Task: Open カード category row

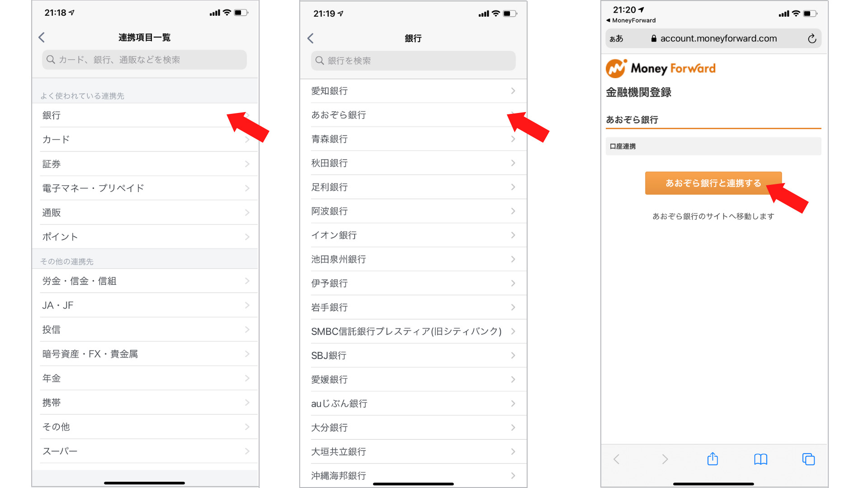Action: (x=145, y=140)
